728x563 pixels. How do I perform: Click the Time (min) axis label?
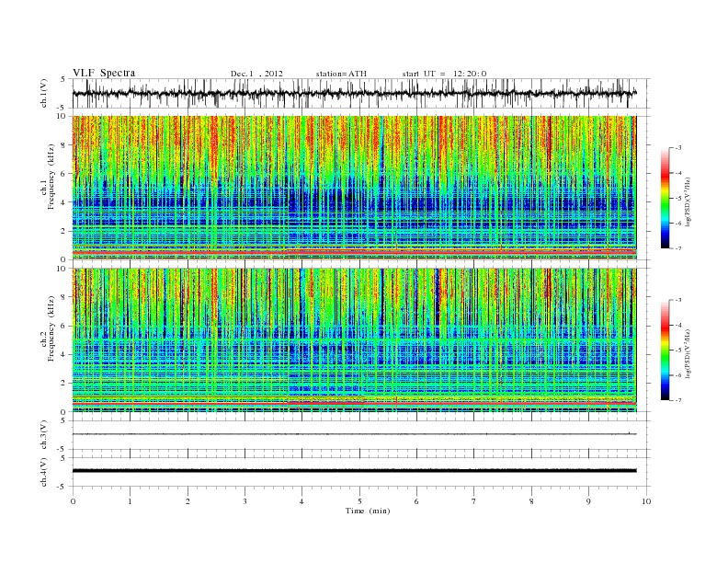click(368, 511)
